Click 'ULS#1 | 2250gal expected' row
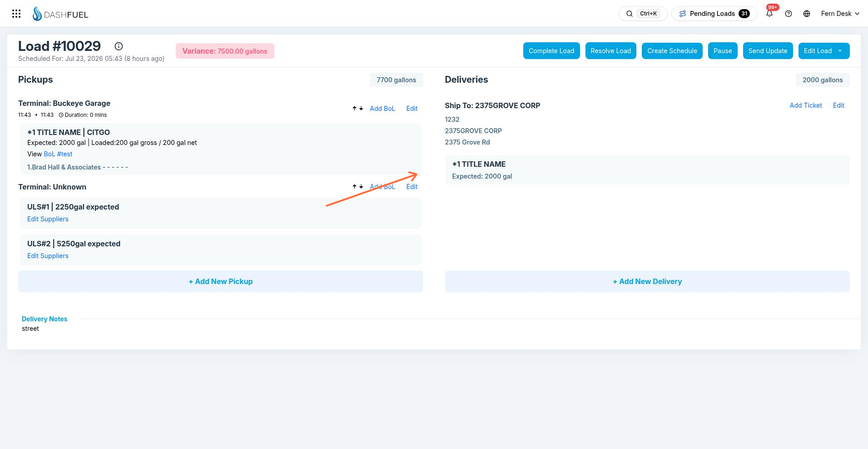Image resolution: width=868 pixels, height=449 pixels. [x=221, y=213]
